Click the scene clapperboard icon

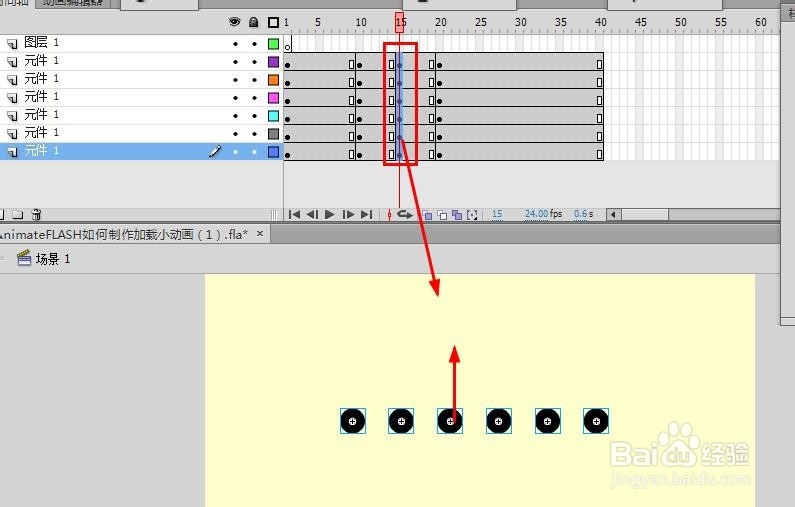24,258
